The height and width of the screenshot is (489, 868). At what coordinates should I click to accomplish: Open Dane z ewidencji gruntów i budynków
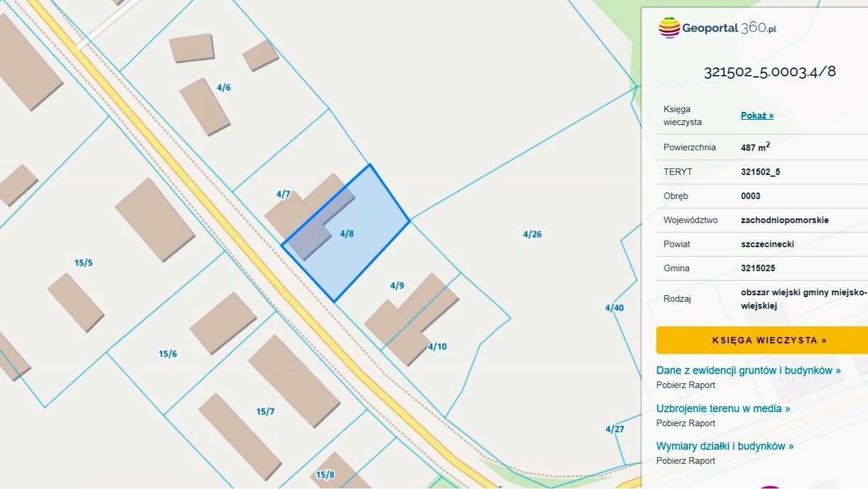point(748,370)
